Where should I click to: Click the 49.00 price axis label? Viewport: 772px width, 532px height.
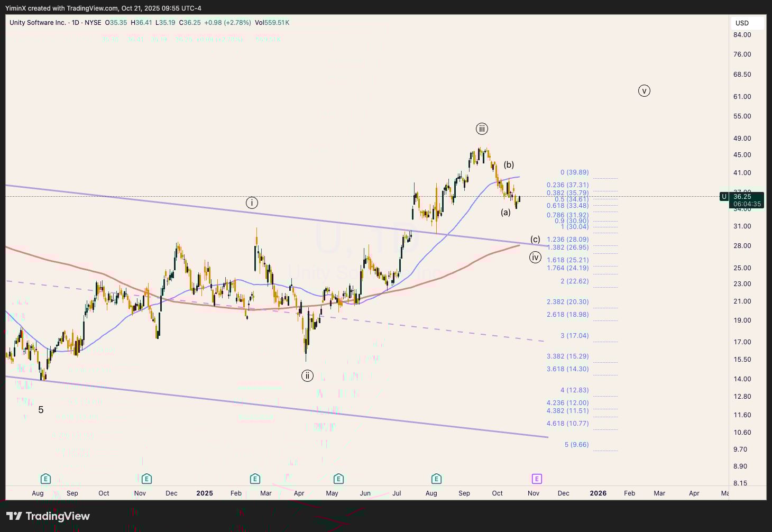click(742, 139)
